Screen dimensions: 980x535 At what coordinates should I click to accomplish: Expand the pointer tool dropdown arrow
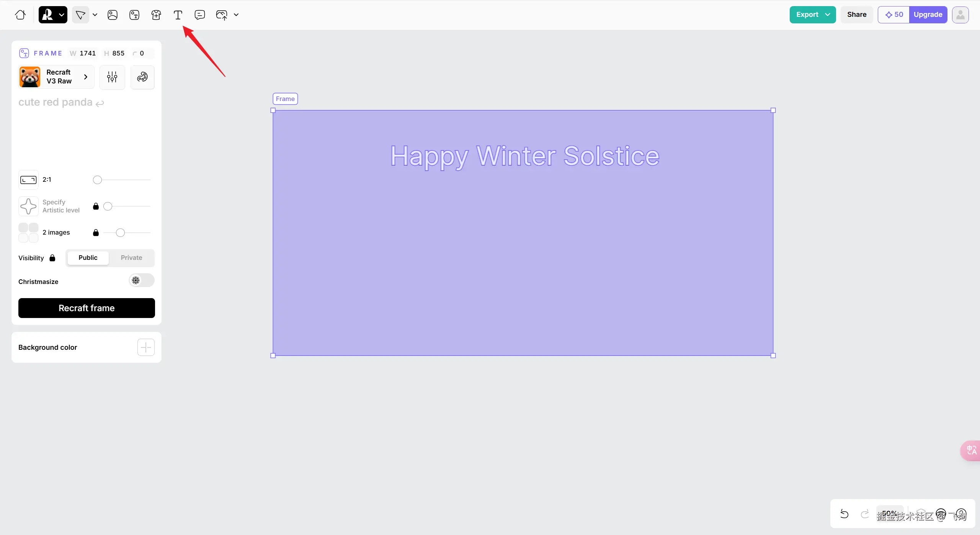tap(95, 15)
